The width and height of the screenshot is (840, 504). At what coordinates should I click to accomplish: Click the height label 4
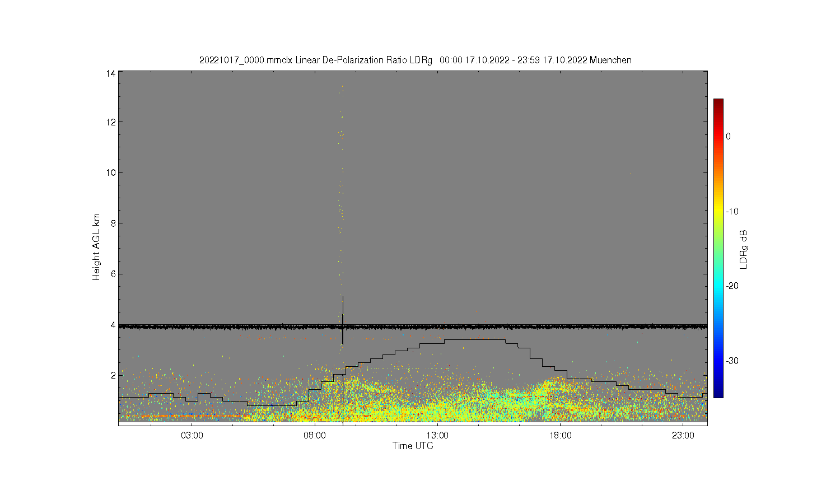click(x=114, y=325)
